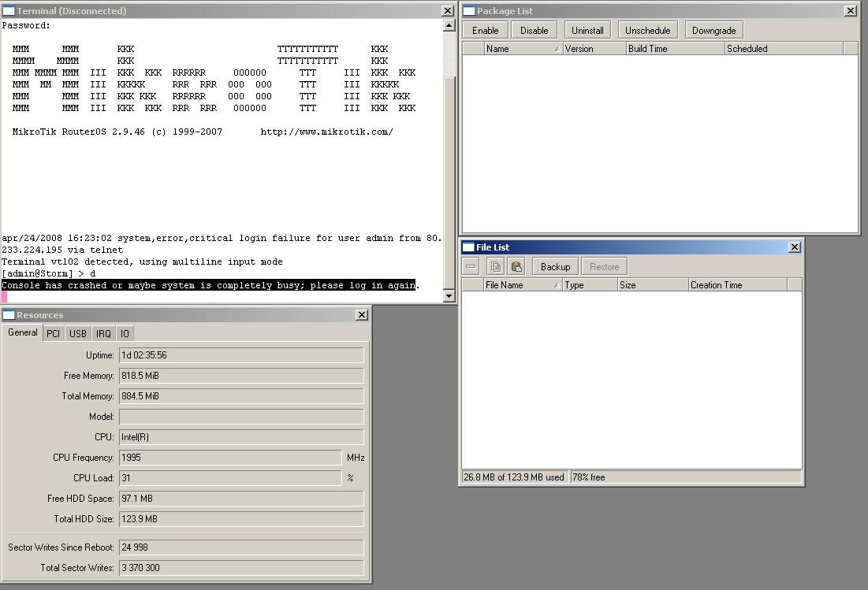
Task: Click the Terminal scrollbar down arrow
Action: point(449,296)
